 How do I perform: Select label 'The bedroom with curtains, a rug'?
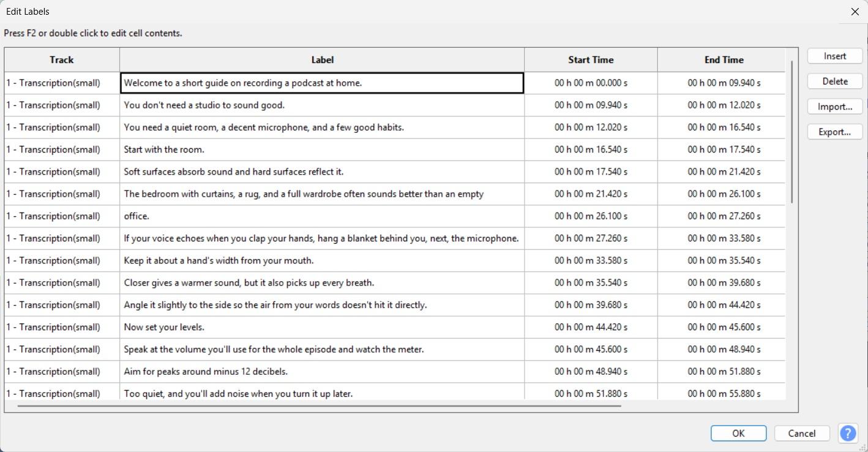coord(322,194)
